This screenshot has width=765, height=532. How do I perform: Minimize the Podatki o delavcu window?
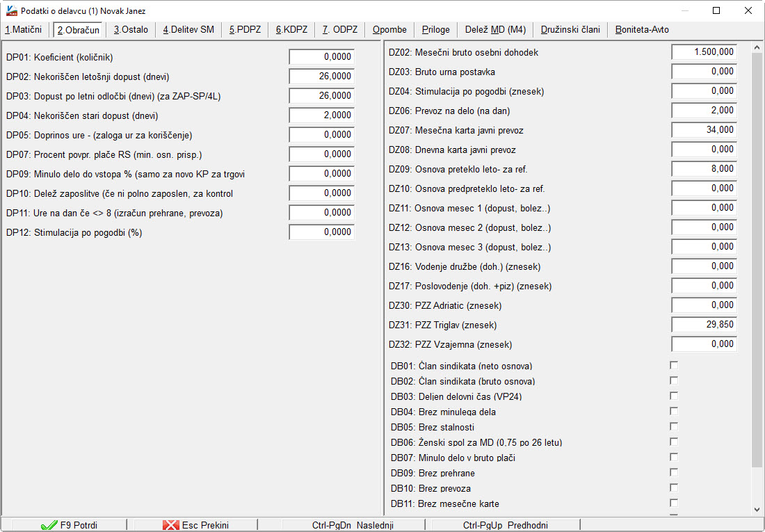tap(685, 10)
